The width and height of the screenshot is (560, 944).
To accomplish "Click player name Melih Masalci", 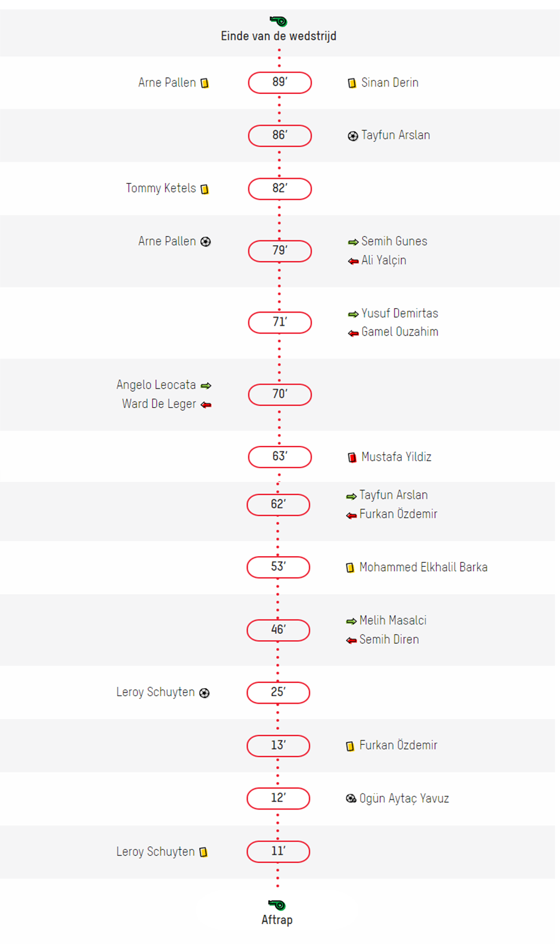I will point(393,620).
